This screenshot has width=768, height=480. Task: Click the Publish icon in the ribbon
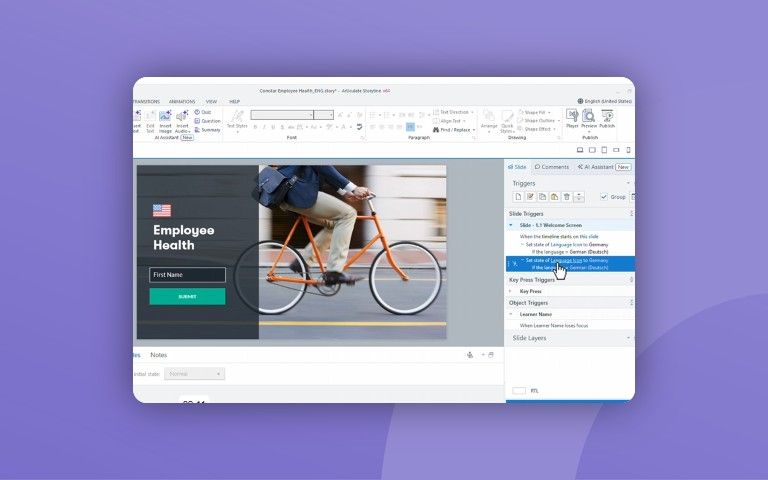[x=607, y=116]
